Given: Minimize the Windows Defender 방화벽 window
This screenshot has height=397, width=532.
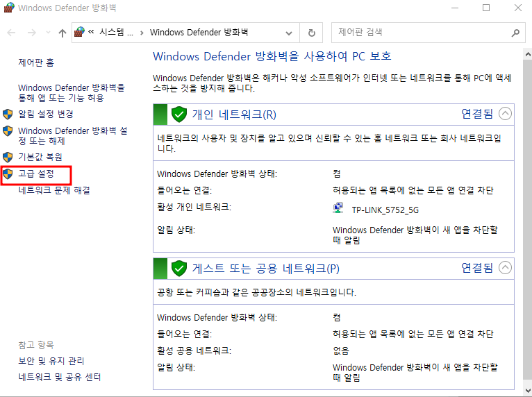Looking at the screenshot, I should [455, 8].
